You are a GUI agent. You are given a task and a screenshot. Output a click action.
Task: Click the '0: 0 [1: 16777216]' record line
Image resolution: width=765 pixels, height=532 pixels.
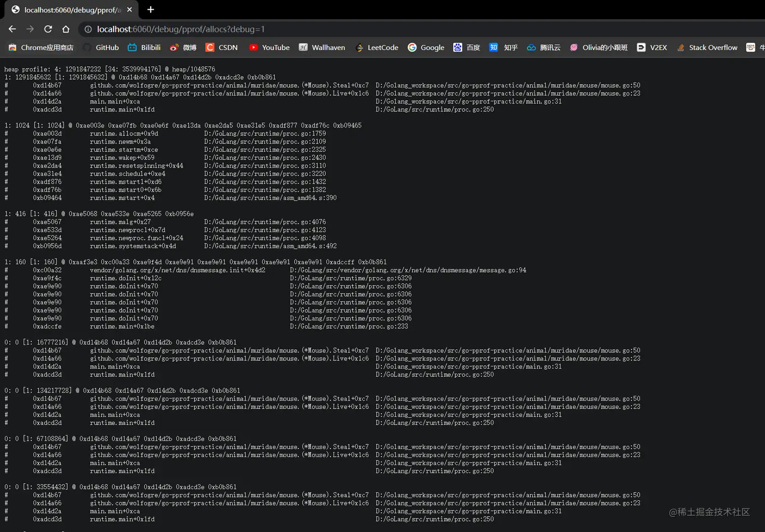(120, 342)
